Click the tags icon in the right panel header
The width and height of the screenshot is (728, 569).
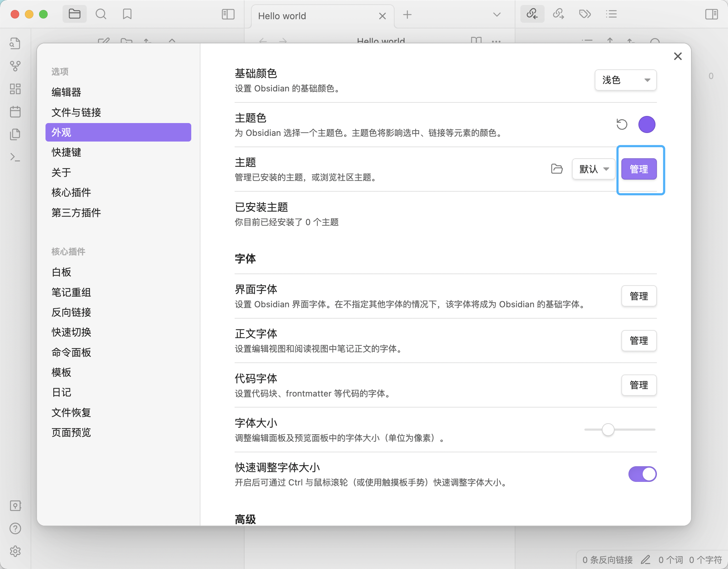(x=585, y=14)
